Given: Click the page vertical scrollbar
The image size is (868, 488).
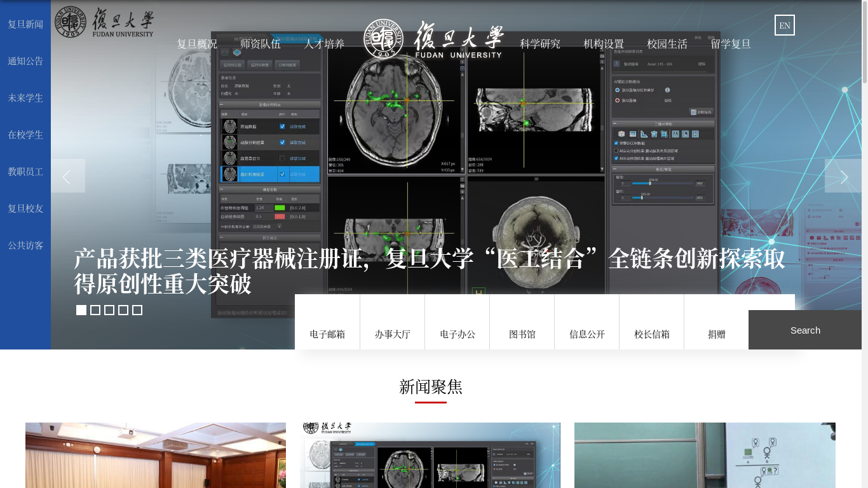Looking at the screenshot, I should pos(865,244).
